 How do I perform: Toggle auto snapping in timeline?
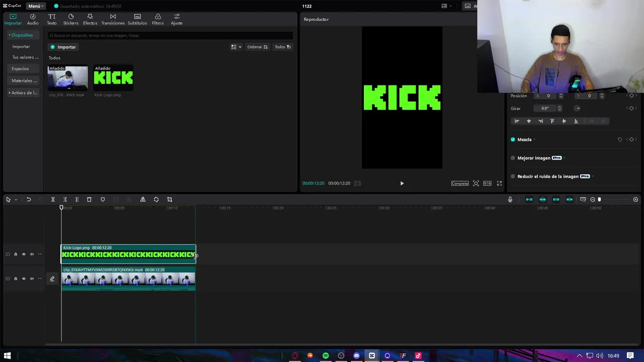[x=542, y=200]
